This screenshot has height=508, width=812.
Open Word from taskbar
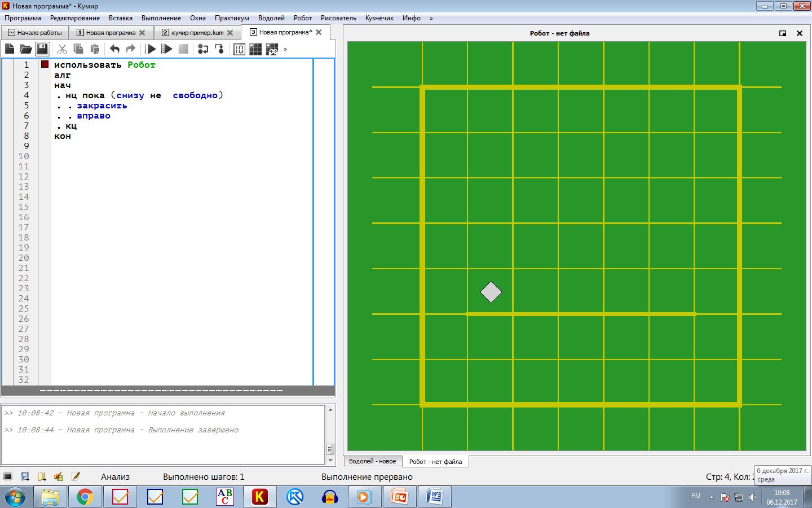pos(434,497)
